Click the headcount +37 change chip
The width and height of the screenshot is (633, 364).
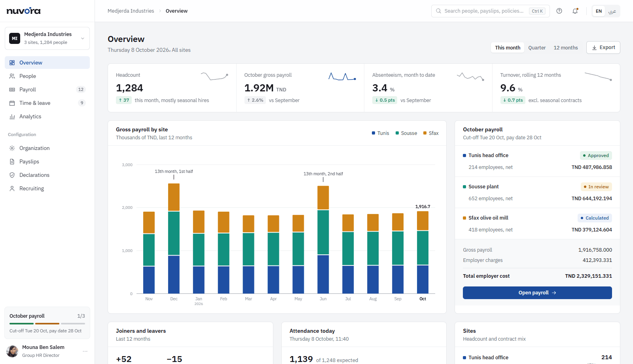coord(124,100)
